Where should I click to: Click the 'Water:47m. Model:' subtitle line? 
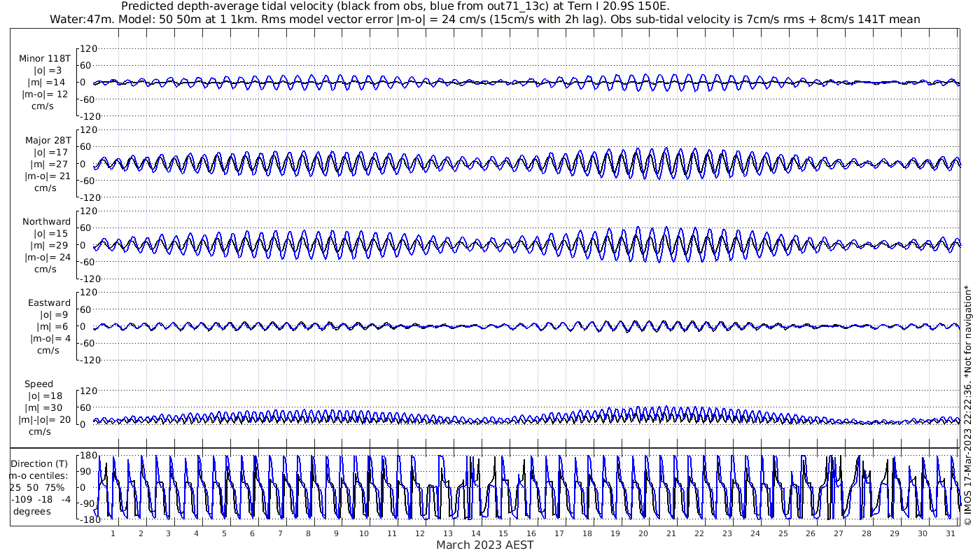coord(484,19)
